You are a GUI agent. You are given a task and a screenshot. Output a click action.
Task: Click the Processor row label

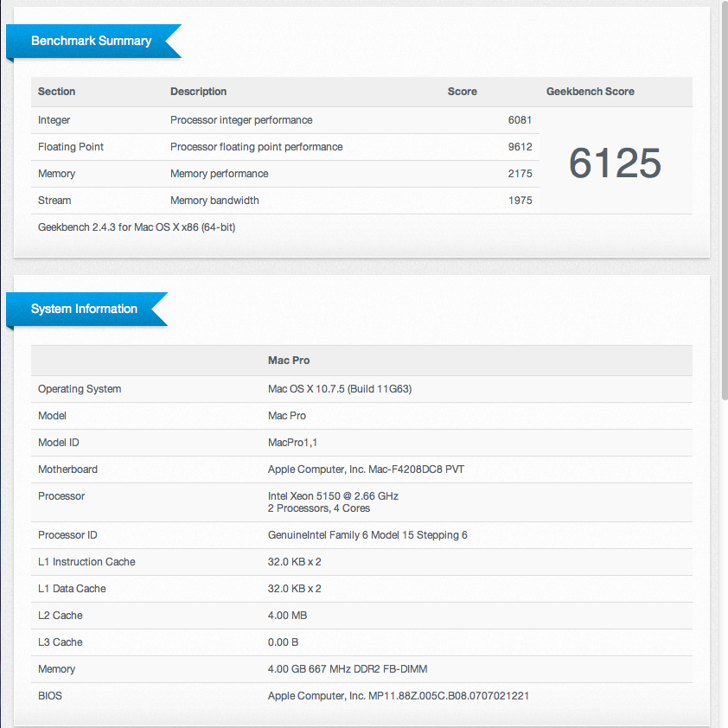point(61,496)
